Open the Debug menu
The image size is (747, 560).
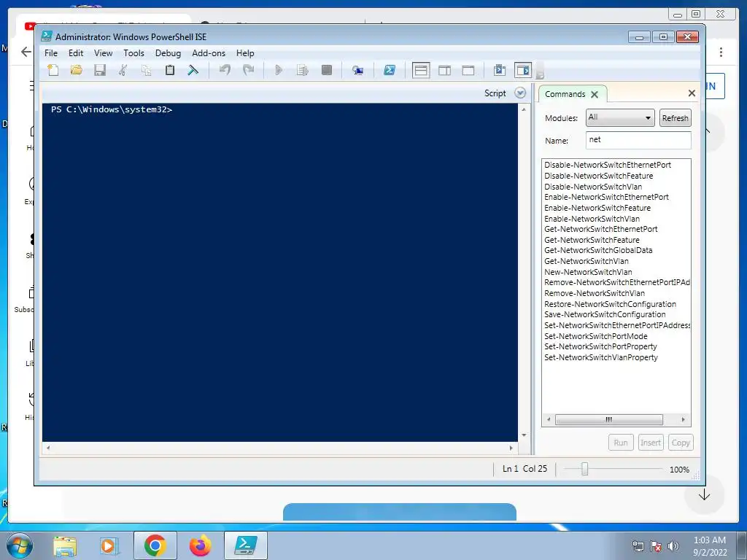pyautogui.click(x=169, y=53)
